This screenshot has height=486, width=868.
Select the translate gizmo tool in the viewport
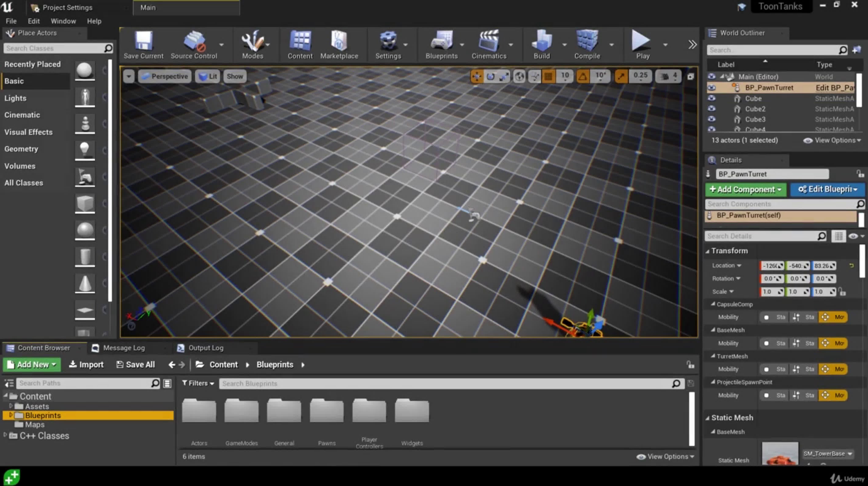(477, 77)
